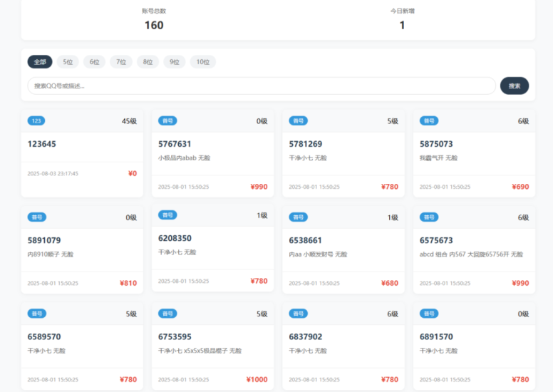Click the ¥990 price on card 6575673
The width and height of the screenshot is (553, 392).
tap(520, 283)
